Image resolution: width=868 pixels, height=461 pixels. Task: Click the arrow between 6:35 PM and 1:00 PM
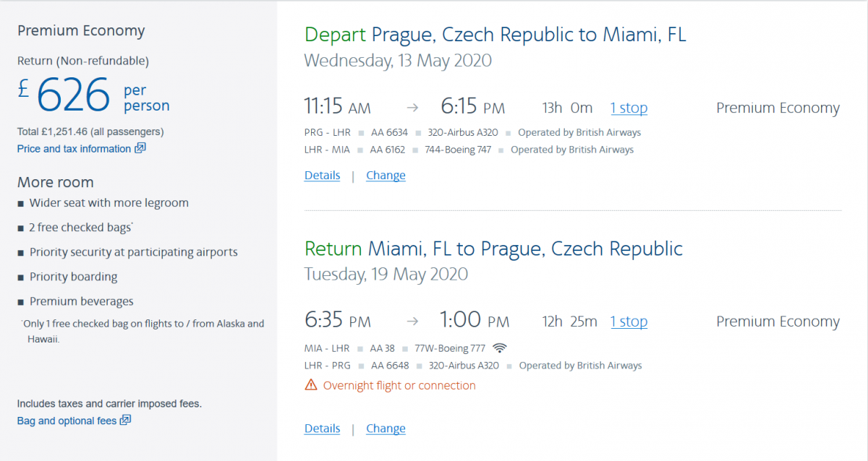[x=412, y=322]
